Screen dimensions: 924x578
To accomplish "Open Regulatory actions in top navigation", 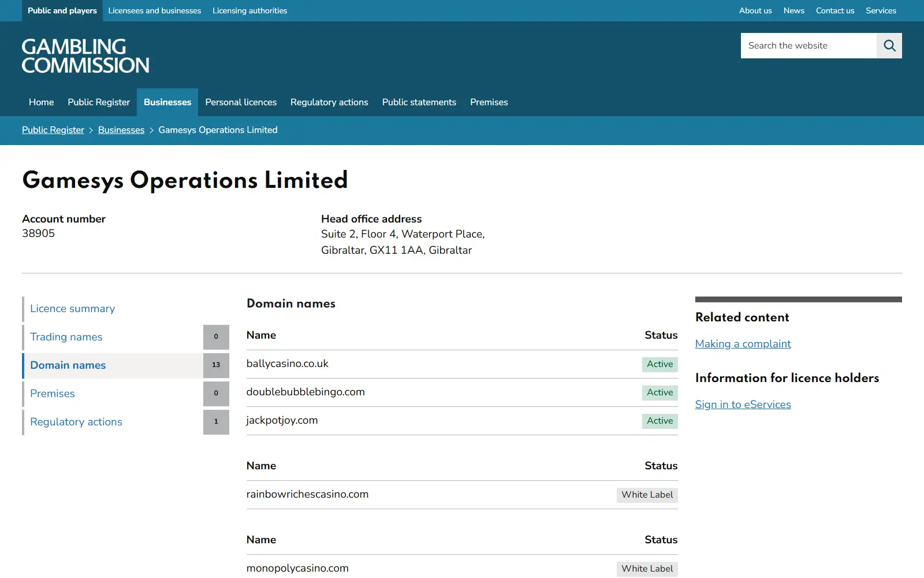I will coord(329,102).
